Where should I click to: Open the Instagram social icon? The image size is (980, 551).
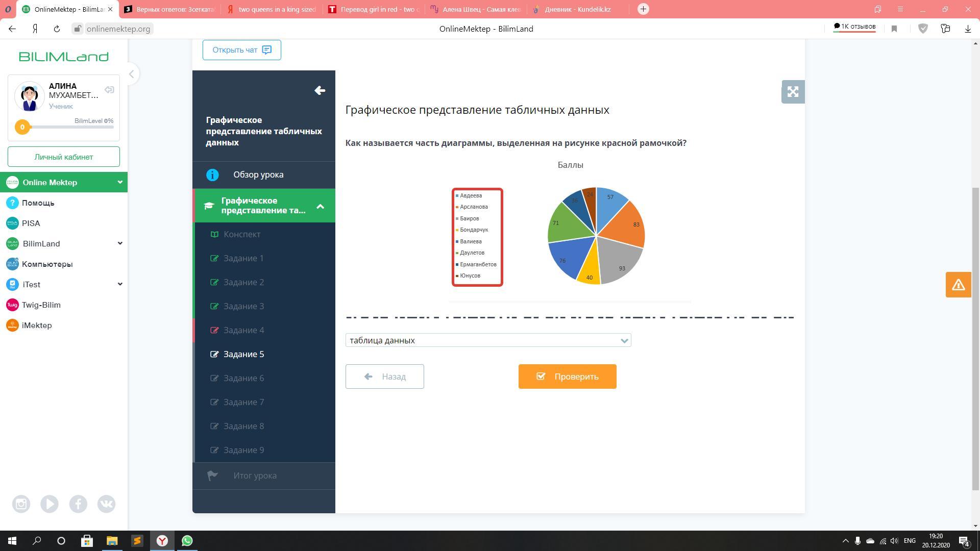[x=21, y=504]
